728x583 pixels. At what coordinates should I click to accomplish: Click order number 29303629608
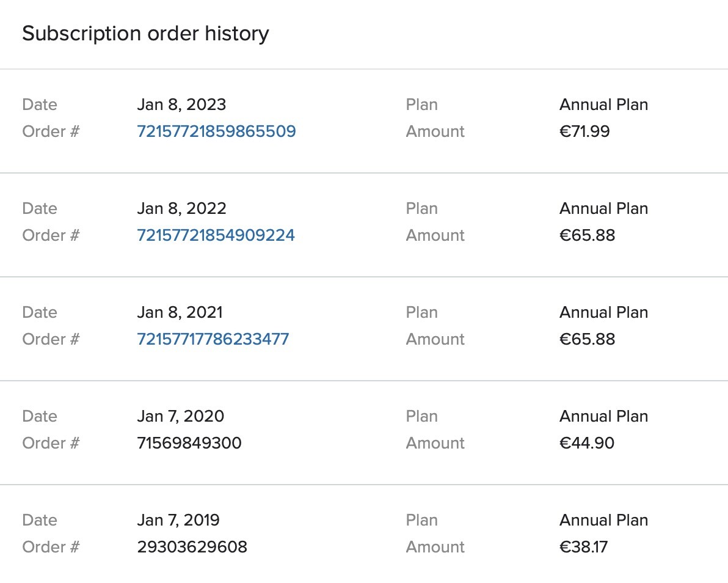click(x=192, y=547)
